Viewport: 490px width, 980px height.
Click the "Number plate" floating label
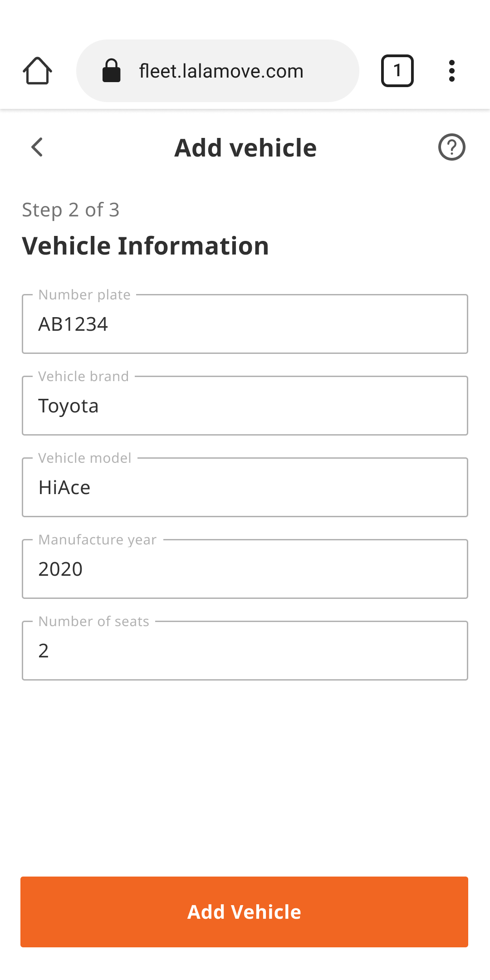pyautogui.click(x=84, y=295)
